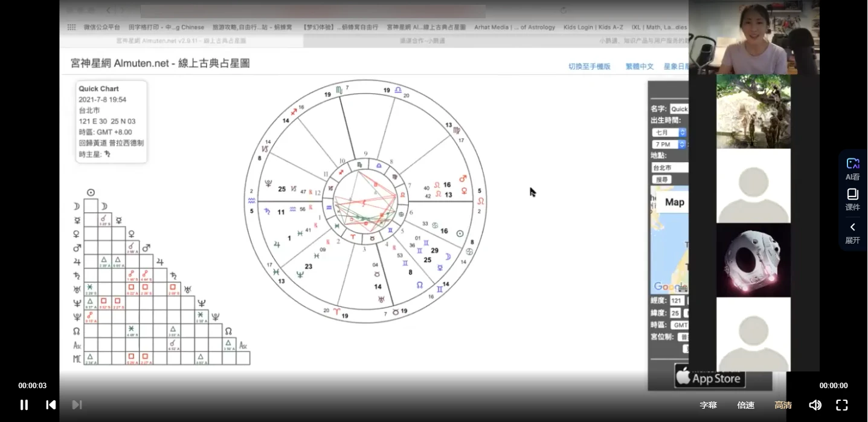The width and height of the screenshot is (868, 422).
Task: Edit the 名字 name field
Action: point(679,109)
